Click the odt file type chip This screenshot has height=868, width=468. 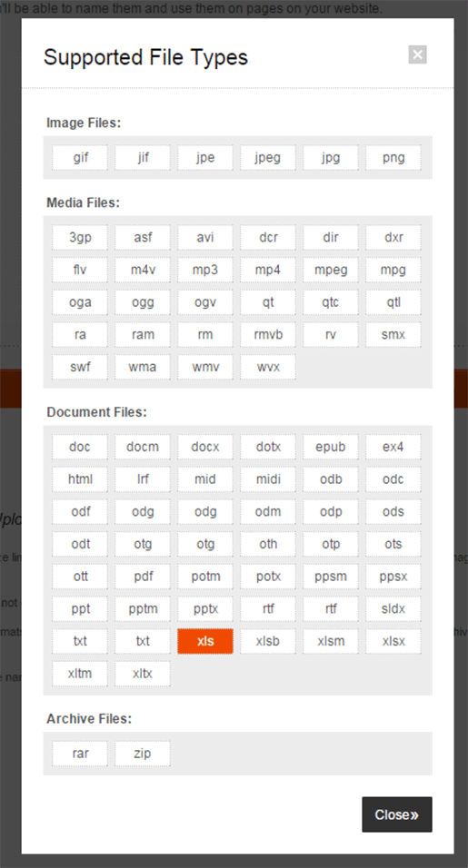pos(80,544)
